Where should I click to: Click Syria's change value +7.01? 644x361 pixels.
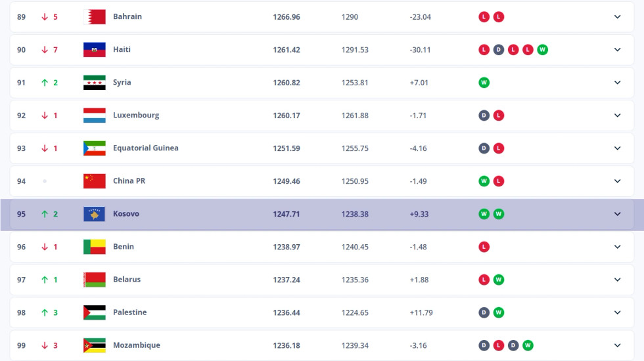pyautogui.click(x=419, y=83)
